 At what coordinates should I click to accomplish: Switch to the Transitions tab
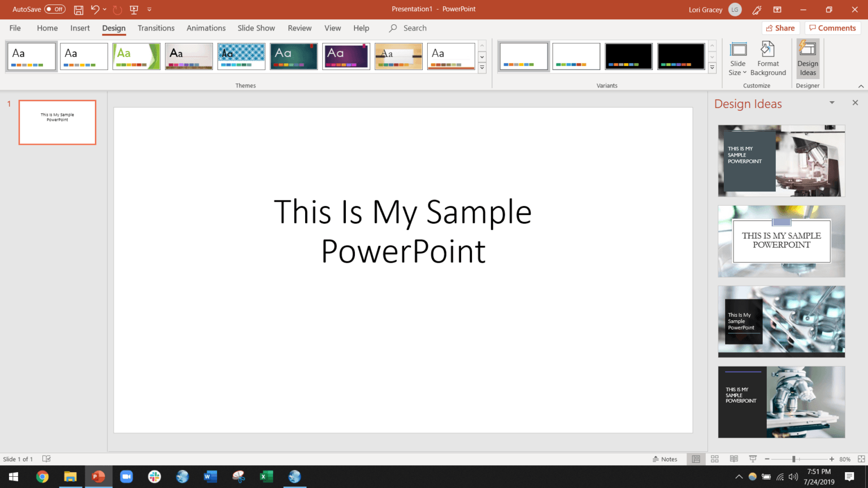click(156, 28)
